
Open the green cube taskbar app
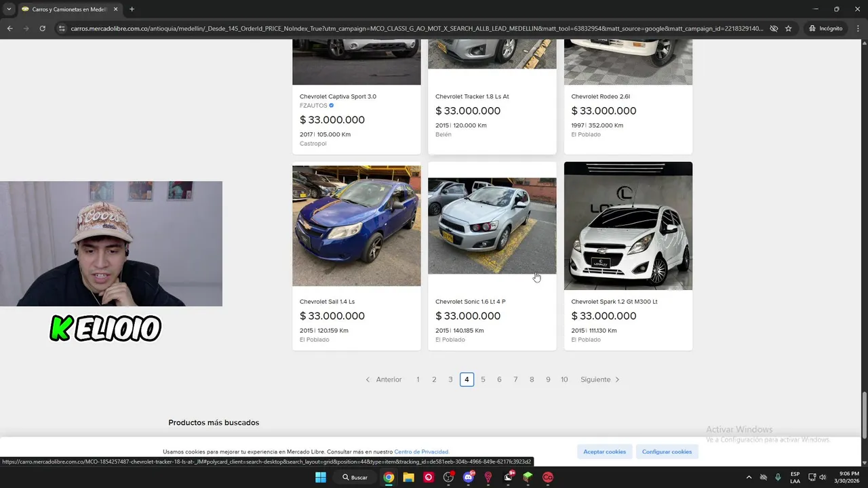528,477
